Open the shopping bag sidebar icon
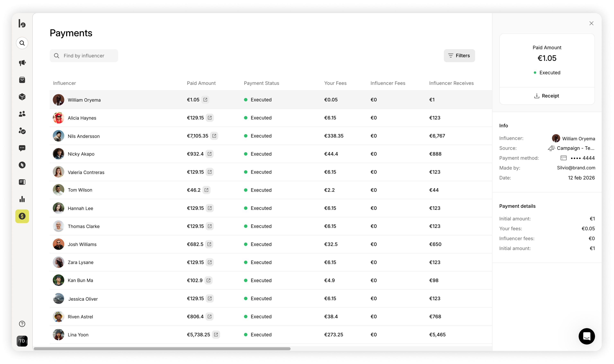The image size is (614, 364). (x=22, y=80)
